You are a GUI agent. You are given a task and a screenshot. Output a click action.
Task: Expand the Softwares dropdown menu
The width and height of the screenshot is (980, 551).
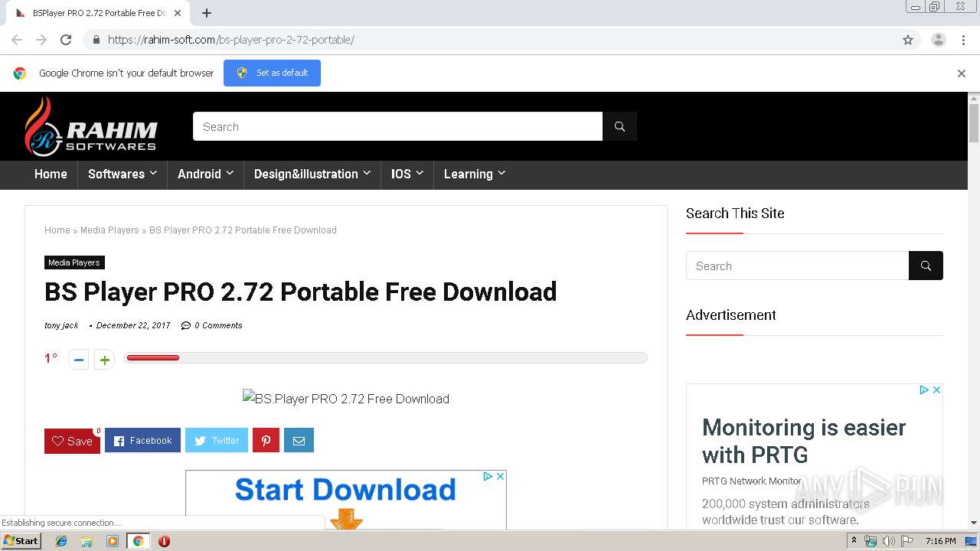coord(122,174)
